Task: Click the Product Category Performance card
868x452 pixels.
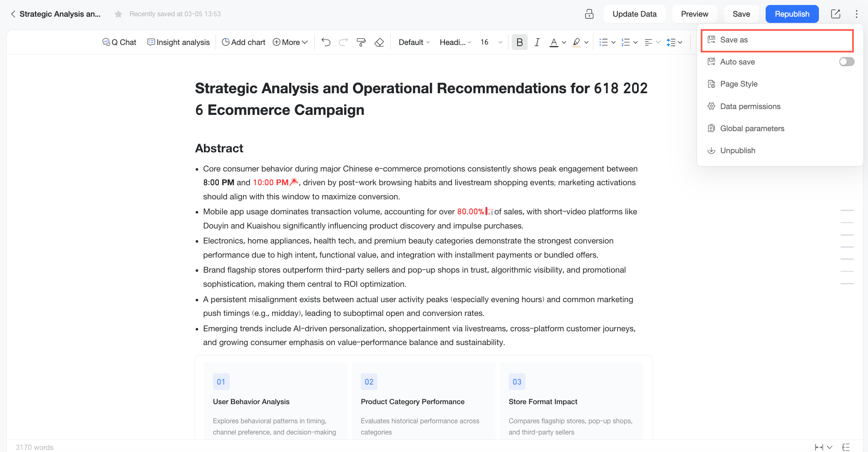Action: click(424, 401)
